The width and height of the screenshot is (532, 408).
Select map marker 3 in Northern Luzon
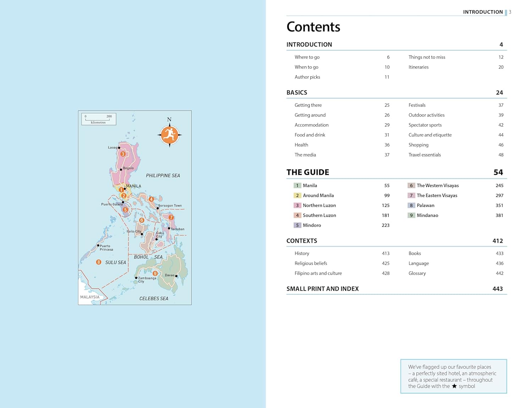click(123, 154)
